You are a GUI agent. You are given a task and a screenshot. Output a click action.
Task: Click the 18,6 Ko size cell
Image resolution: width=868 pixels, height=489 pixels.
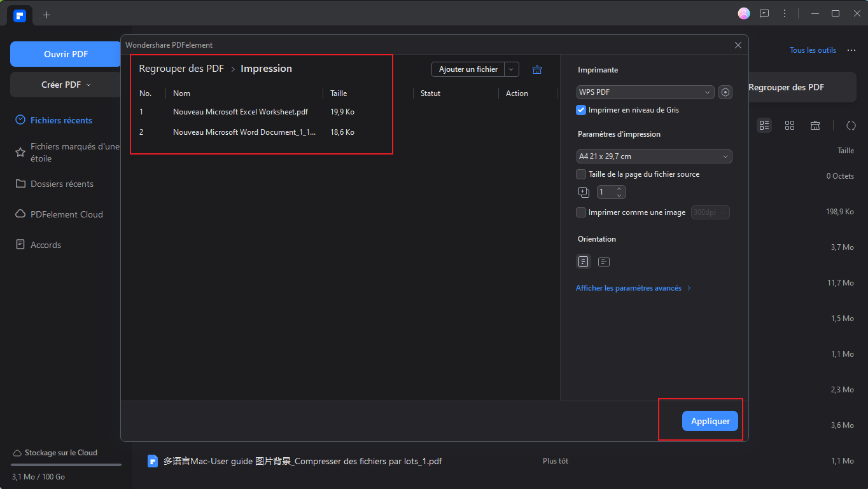[x=342, y=132]
